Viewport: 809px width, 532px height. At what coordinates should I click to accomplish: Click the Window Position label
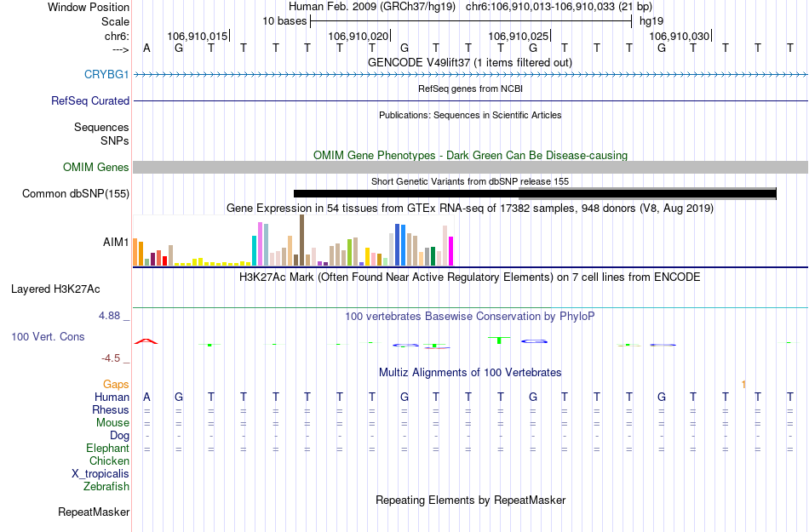tap(89, 7)
